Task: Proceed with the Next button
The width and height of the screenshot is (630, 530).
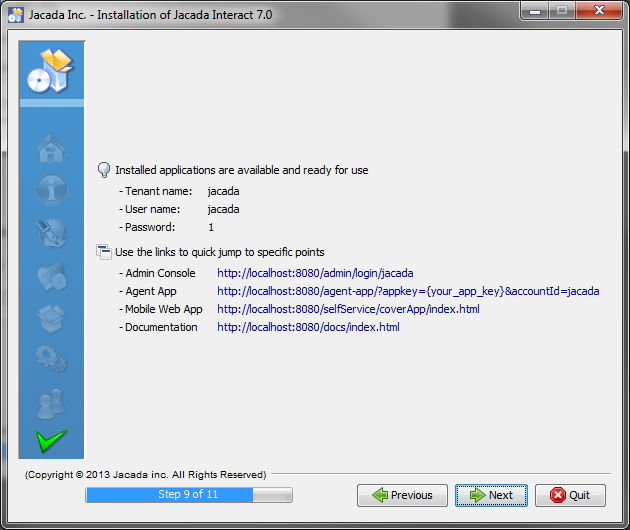Action: (491, 495)
